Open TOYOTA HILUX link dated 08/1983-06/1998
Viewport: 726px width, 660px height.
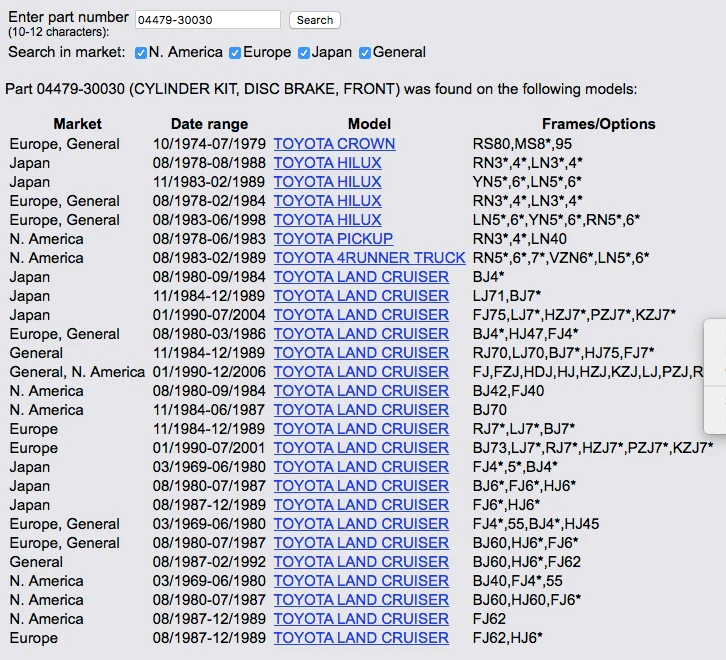[327, 220]
